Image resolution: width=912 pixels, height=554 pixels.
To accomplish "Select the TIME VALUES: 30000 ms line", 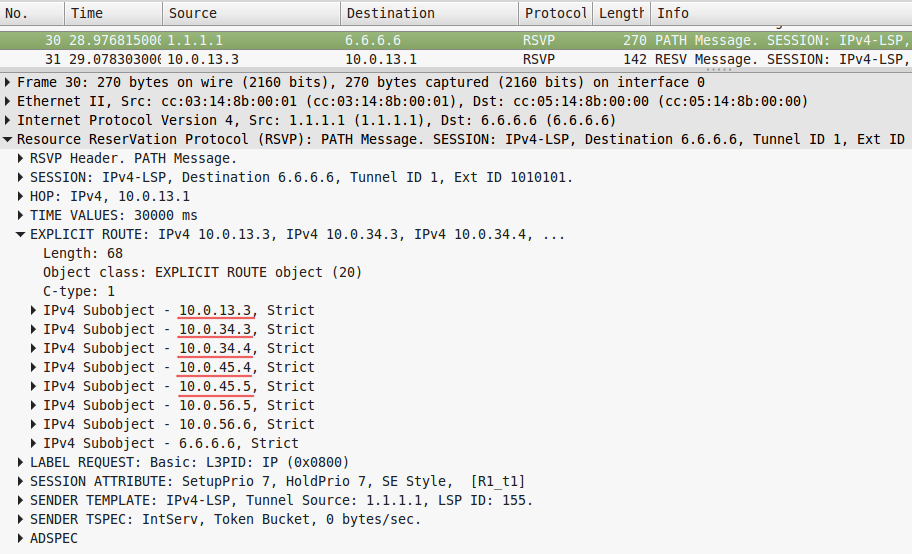I will (113, 215).
